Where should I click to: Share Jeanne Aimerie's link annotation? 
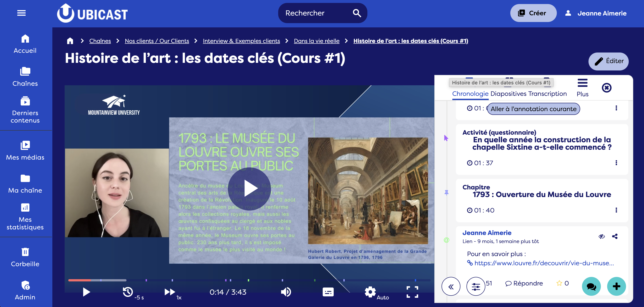[x=615, y=236]
